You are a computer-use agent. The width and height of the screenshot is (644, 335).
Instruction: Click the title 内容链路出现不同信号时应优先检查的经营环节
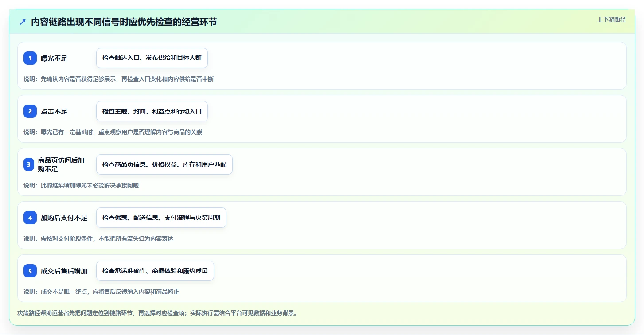pyautogui.click(x=124, y=22)
